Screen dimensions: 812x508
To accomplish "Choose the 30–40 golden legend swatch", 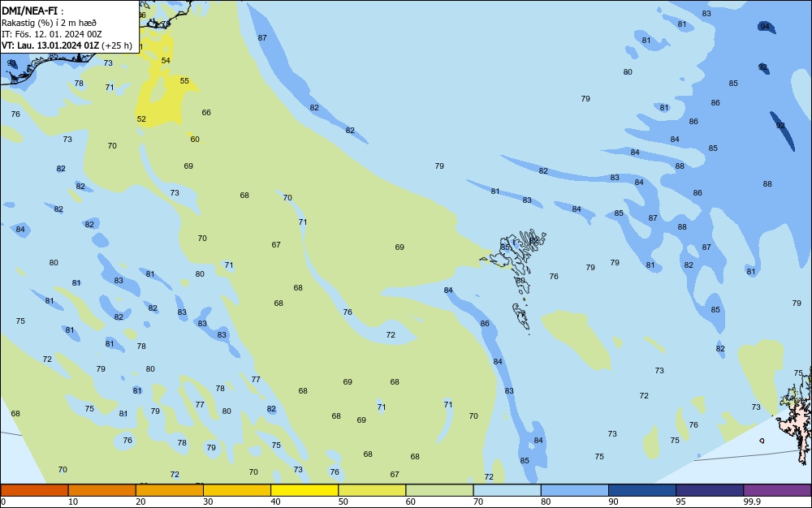I will pos(237,490).
